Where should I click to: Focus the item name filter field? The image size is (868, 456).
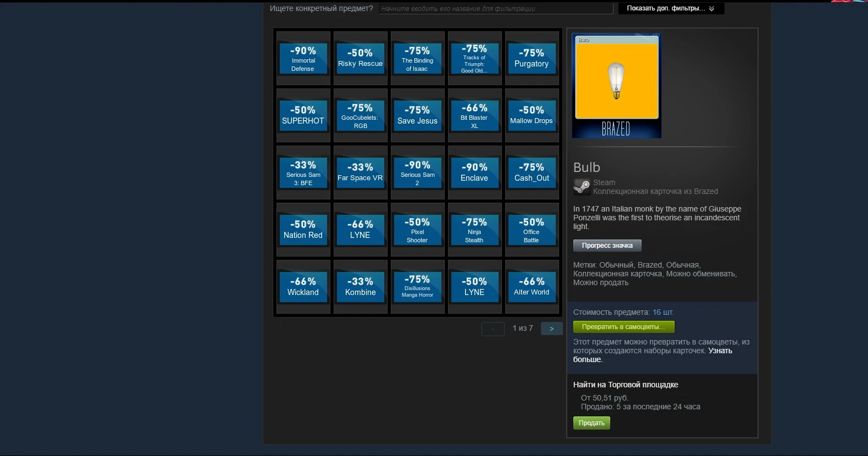tap(495, 8)
